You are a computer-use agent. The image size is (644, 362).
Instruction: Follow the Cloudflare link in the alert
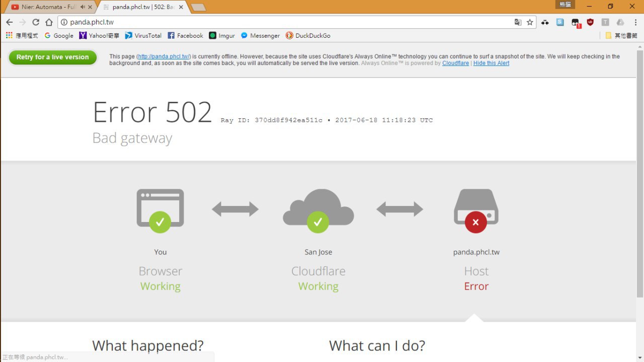click(x=455, y=63)
